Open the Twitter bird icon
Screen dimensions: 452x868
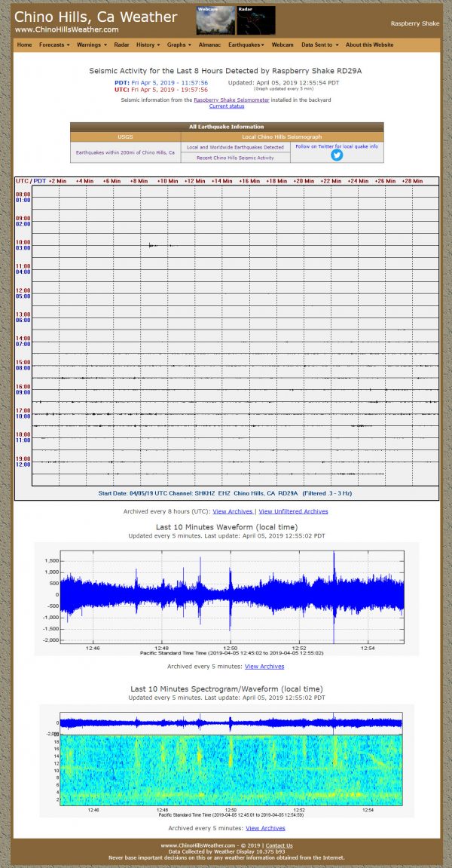[x=337, y=155]
